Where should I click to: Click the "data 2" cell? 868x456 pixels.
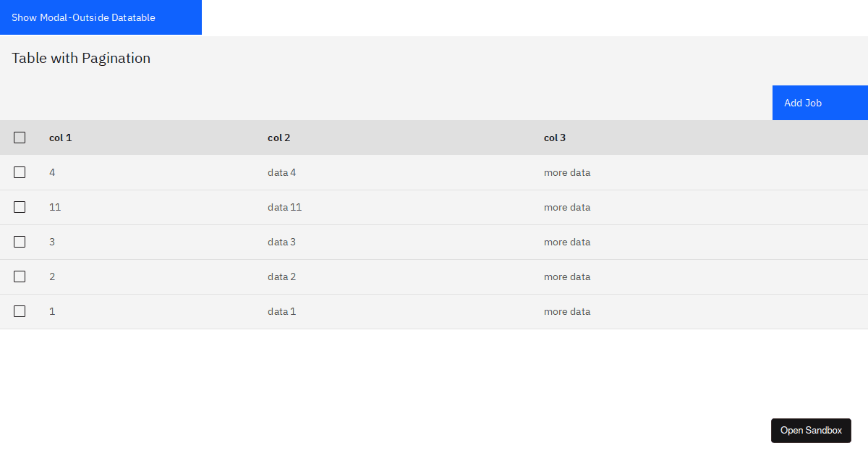pyautogui.click(x=281, y=276)
